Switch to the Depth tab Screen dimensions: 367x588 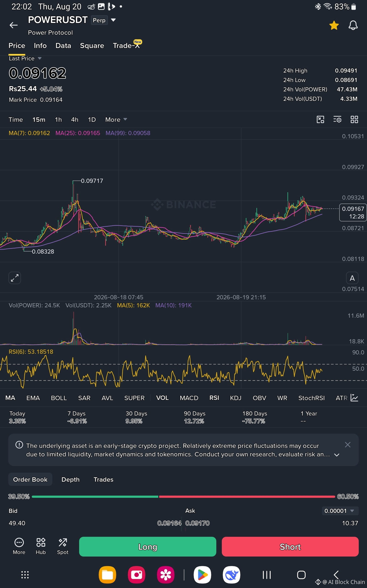coord(70,479)
